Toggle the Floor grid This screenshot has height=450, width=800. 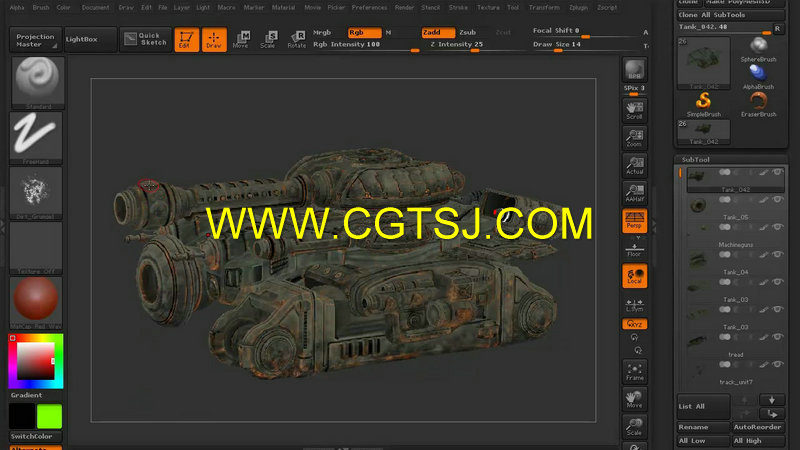pyautogui.click(x=634, y=249)
